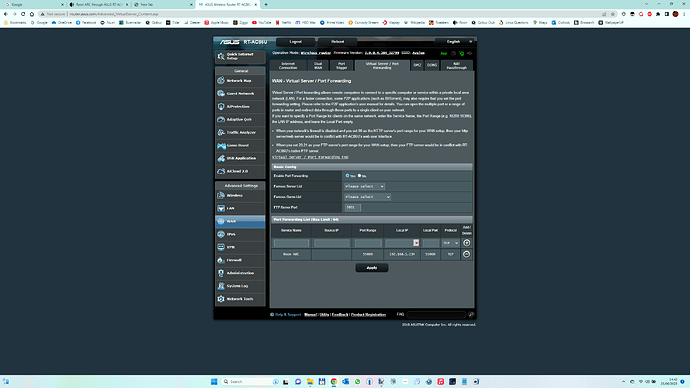Open AiProtection shield icon in sidebar
The image size is (690, 388).
tap(221, 106)
